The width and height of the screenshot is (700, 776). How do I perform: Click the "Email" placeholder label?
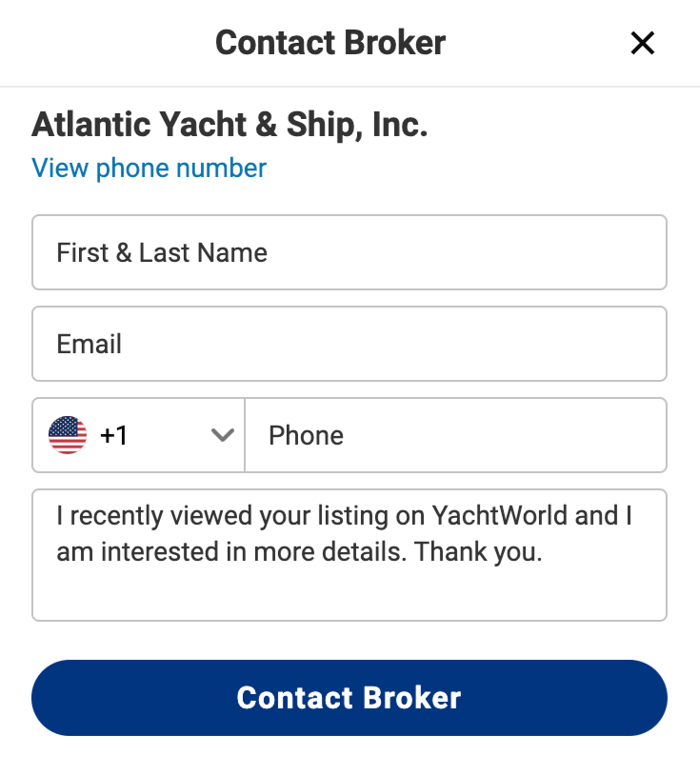(90, 344)
